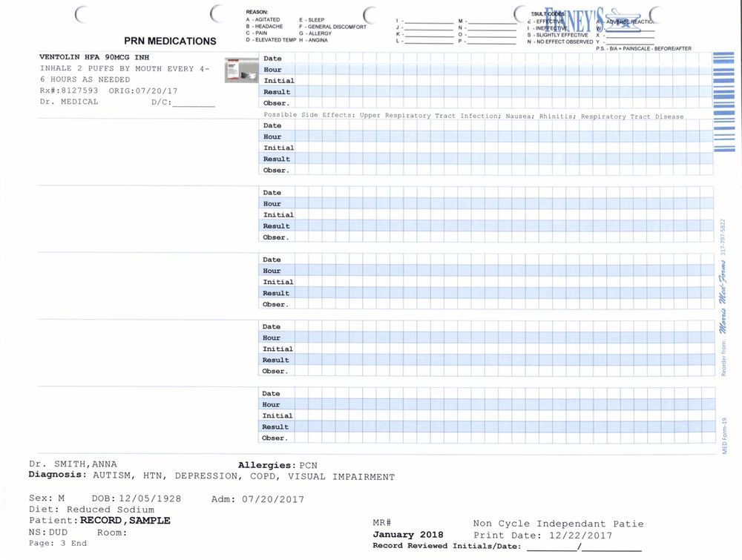Select reason code E - SLEEP

(312, 20)
